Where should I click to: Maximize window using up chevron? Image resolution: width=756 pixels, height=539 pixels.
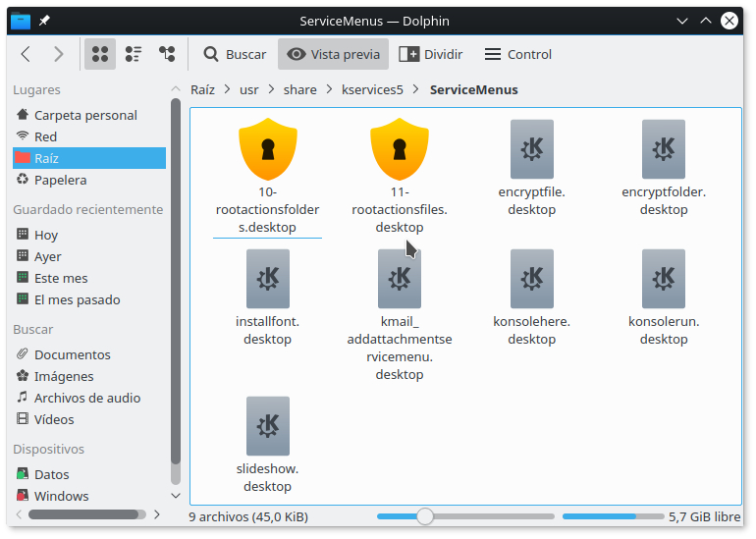(706, 21)
